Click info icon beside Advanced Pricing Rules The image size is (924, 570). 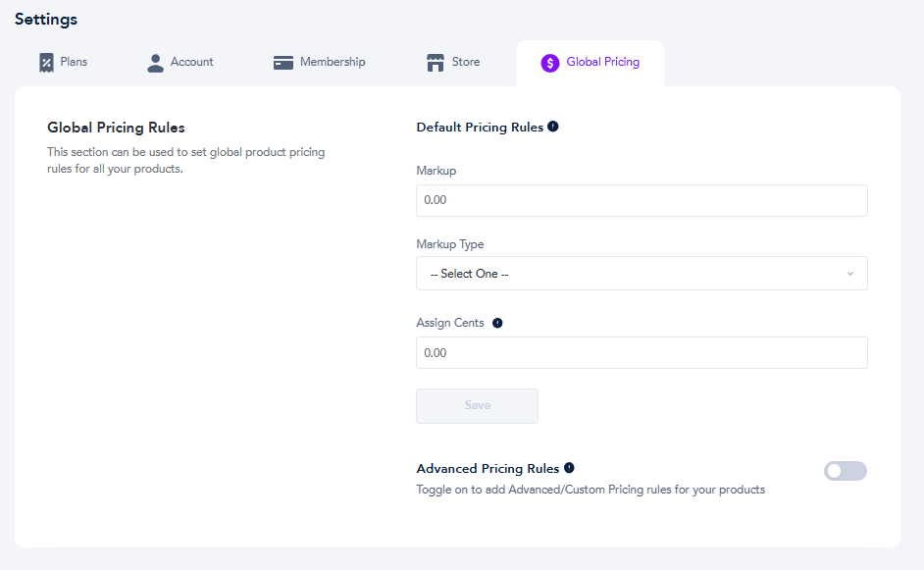coord(569,467)
